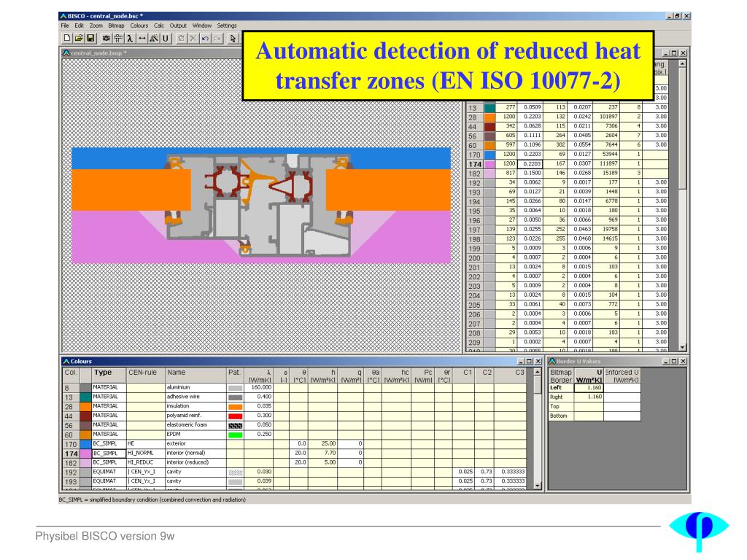
Task: Open the Colours menu
Action: (x=139, y=26)
